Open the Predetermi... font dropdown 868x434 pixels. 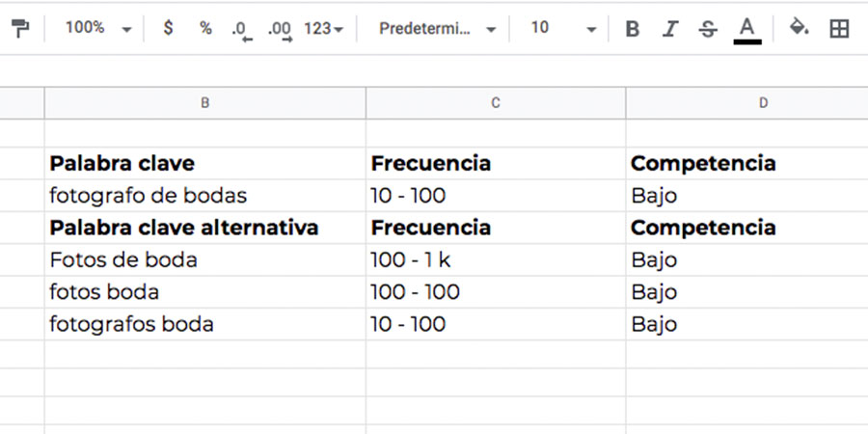coord(437,29)
